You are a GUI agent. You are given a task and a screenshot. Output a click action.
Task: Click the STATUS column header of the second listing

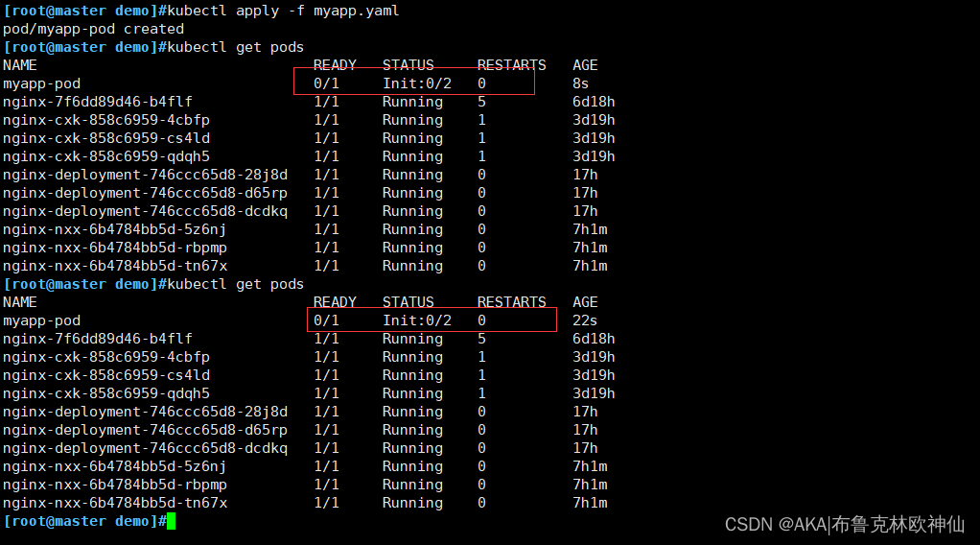tap(408, 302)
